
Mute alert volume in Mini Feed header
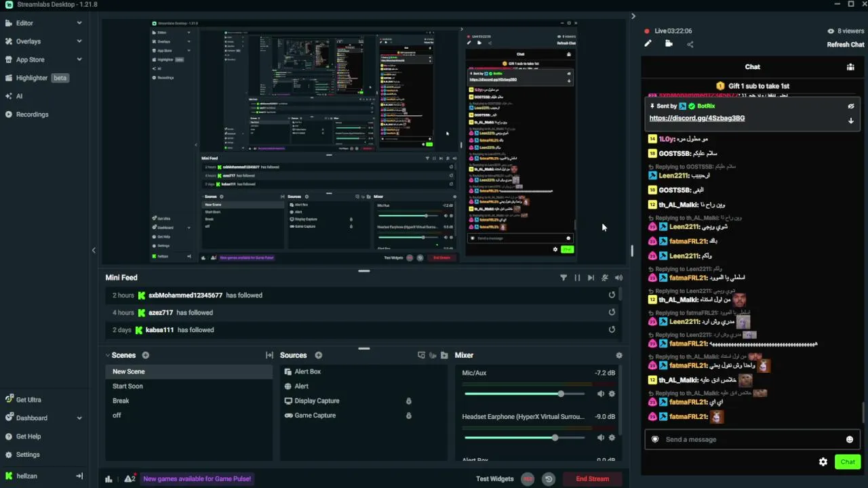[618, 278]
